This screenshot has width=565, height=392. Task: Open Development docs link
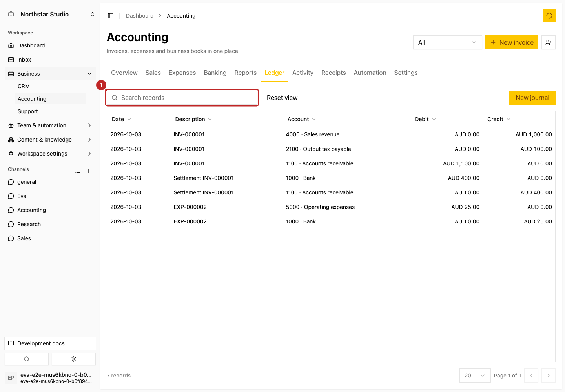[50, 343]
